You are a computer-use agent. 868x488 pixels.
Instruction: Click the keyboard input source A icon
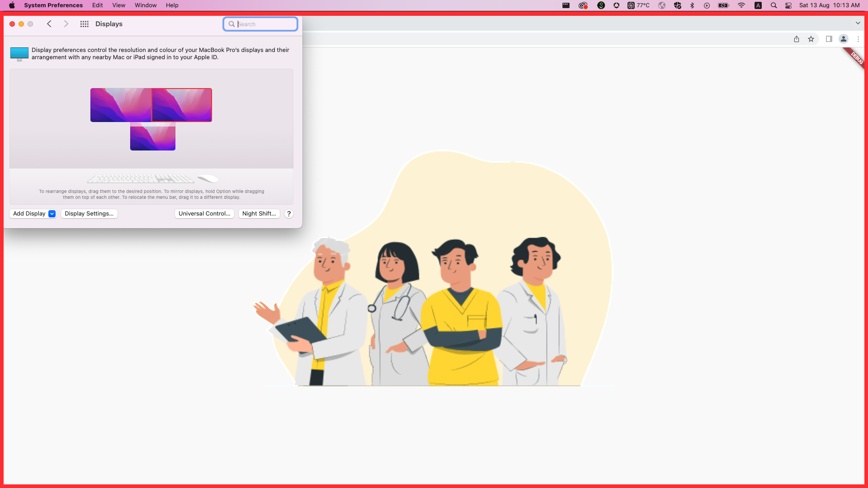(x=758, y=5)
